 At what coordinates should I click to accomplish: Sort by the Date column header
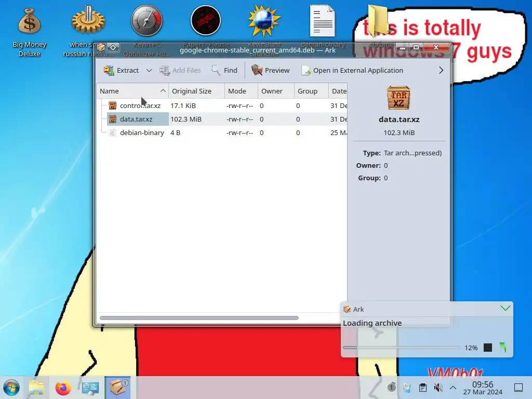(x=338, y=91)
